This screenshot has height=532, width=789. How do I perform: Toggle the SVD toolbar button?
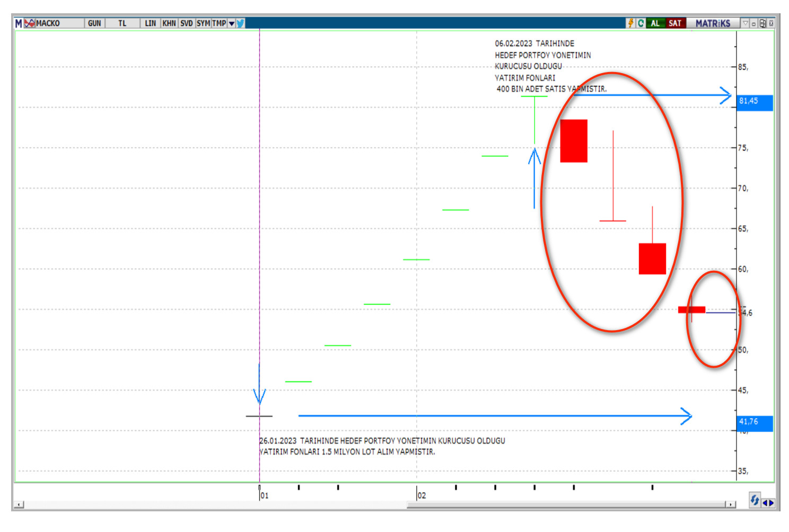[x=187, y=23]
